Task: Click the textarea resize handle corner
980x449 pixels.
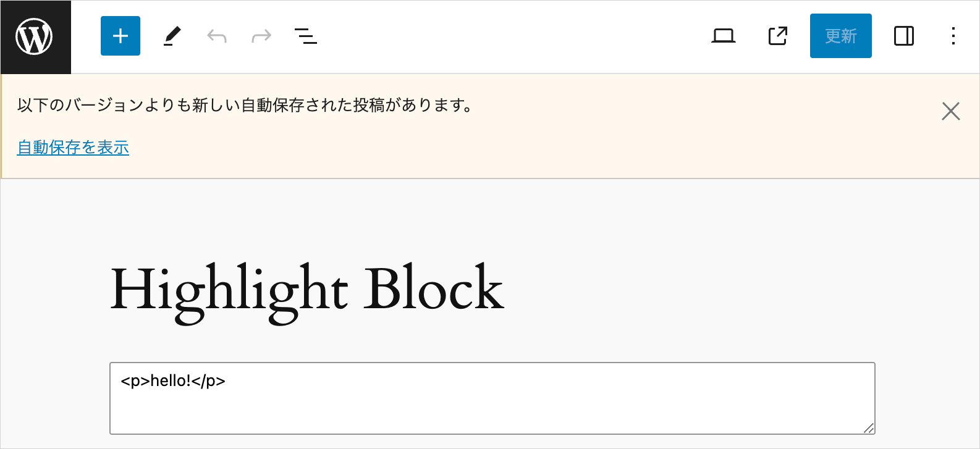Action: (x=869, y=428)
